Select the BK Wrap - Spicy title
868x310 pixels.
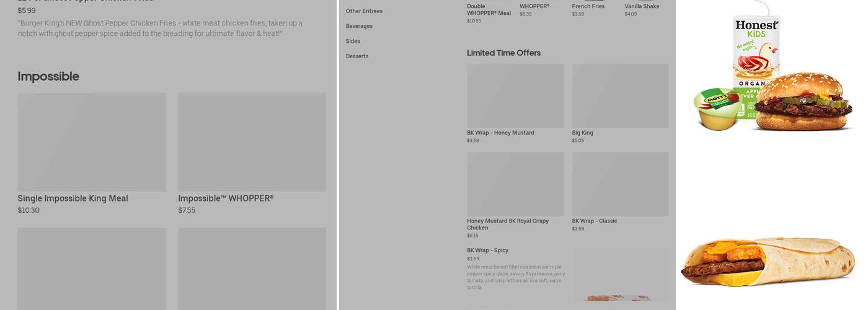pyautogui.click(x=487, y=250)
